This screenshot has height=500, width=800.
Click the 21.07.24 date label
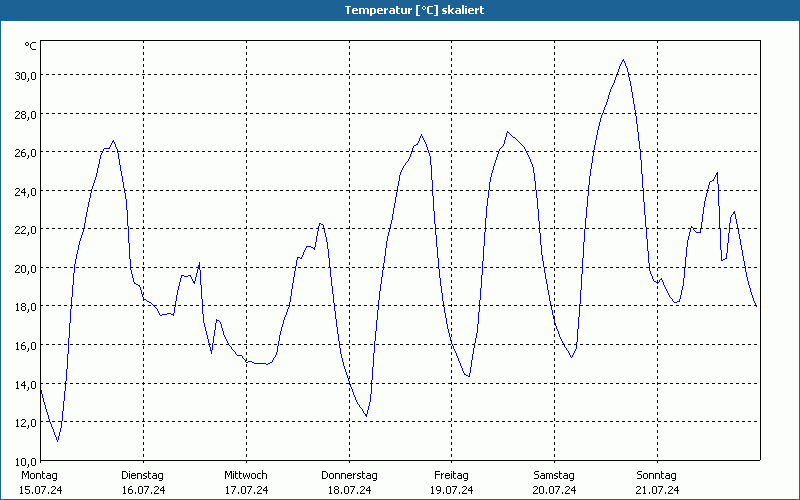coord(657,490)
